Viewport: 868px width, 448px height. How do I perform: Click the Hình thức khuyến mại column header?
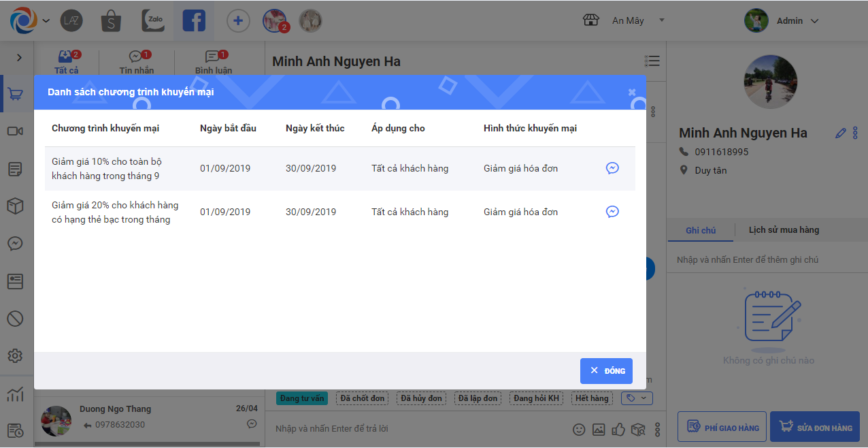click(531, 128)
